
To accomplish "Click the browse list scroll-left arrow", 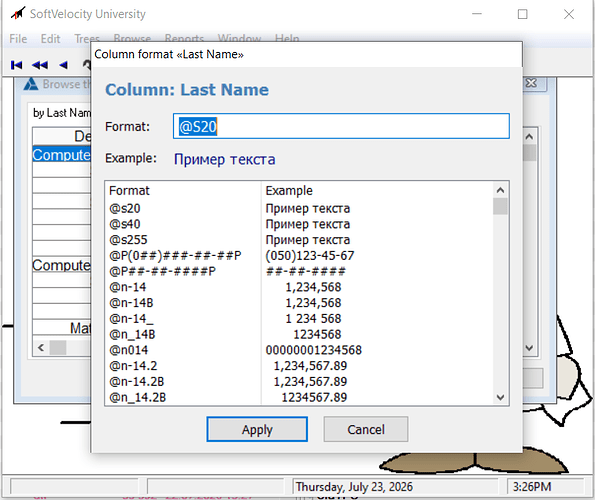I will 41,347.
